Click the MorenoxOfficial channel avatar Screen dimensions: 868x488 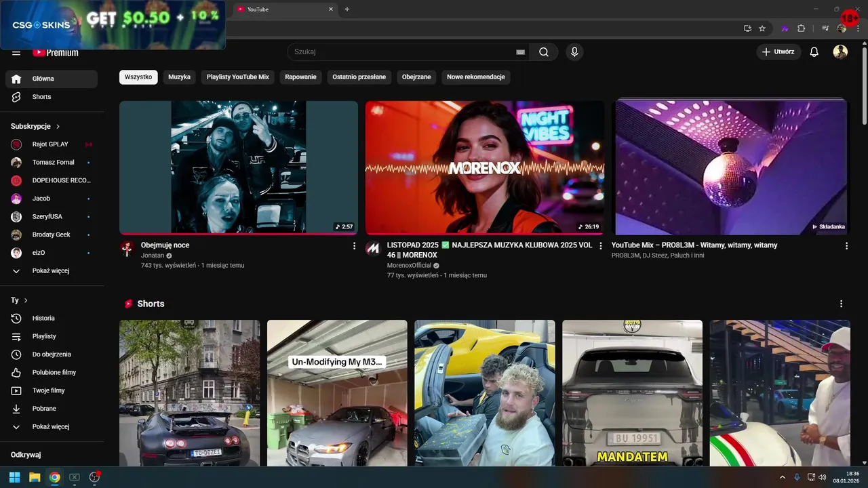tap(373, 248)
